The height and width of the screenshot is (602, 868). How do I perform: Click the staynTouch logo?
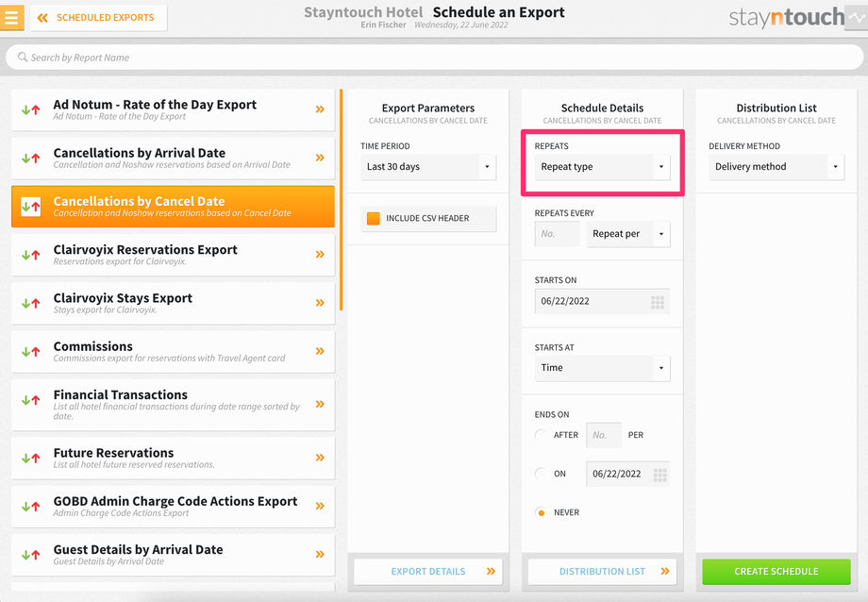coord(787,17)
